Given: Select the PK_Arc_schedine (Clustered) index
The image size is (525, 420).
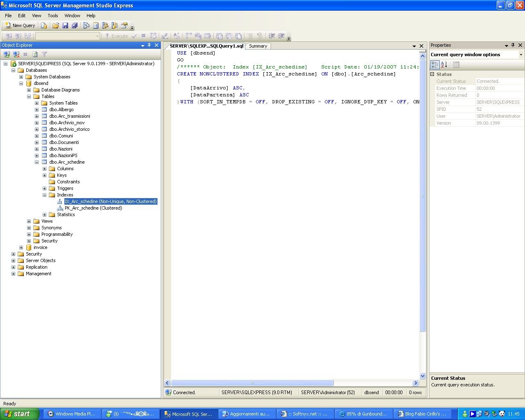Looking at the screenshot, I should pos(93,208).
